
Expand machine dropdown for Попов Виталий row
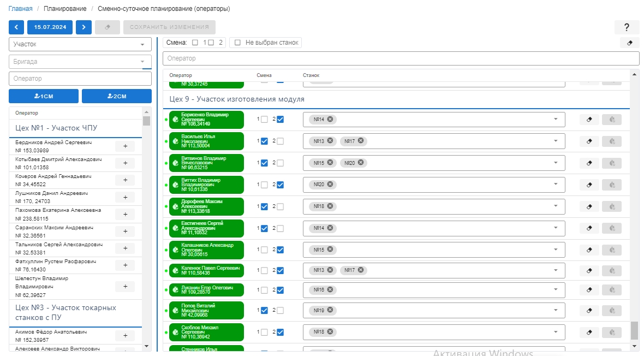tap(556, 310)
